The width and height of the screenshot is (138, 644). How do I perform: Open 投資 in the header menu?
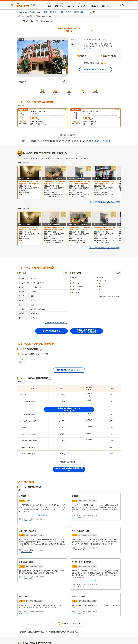click(x=103, y=6)
